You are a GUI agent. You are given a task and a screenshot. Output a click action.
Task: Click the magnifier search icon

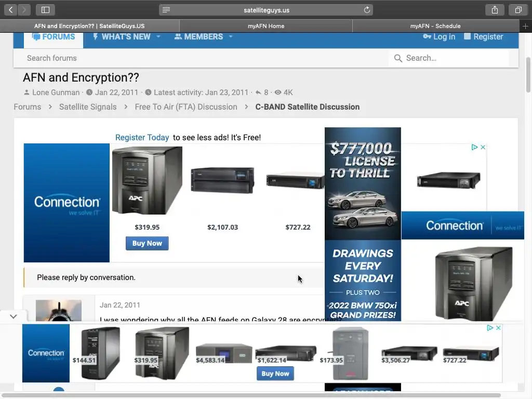click(x=398, y=58)
